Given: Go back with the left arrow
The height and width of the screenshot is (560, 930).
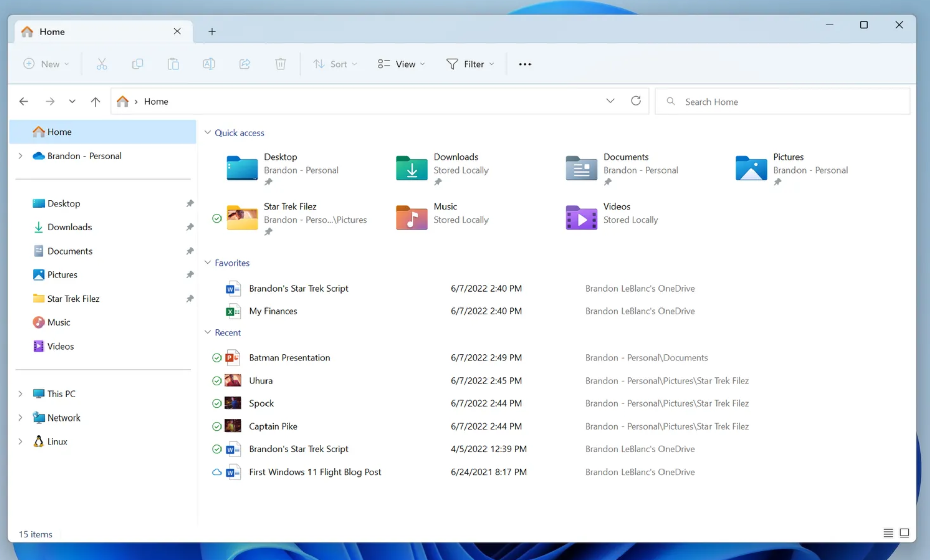Looking at the screenshot, I should point(24,101).
